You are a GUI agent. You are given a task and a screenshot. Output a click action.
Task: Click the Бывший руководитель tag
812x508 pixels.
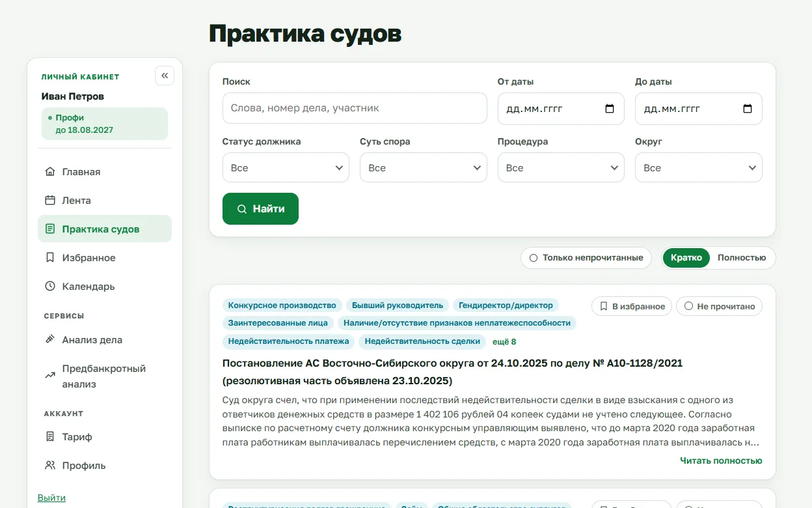pyautogui.click(x=398, y=305)
